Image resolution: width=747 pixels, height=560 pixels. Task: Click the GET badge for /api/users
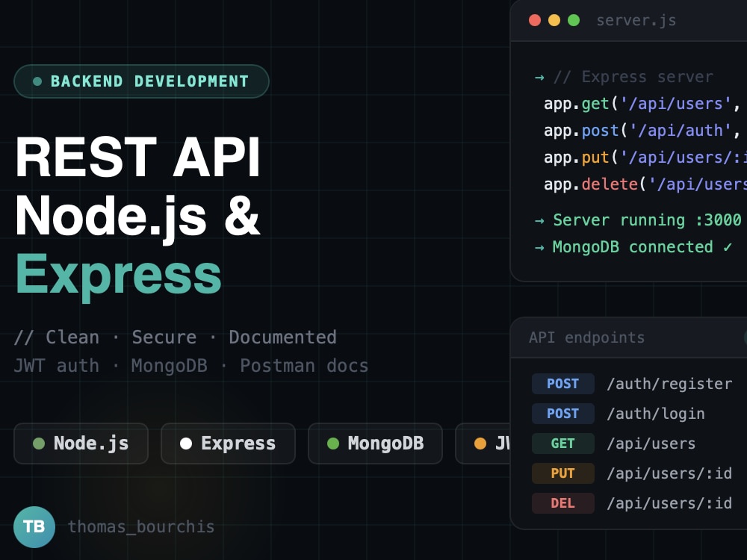563,444
